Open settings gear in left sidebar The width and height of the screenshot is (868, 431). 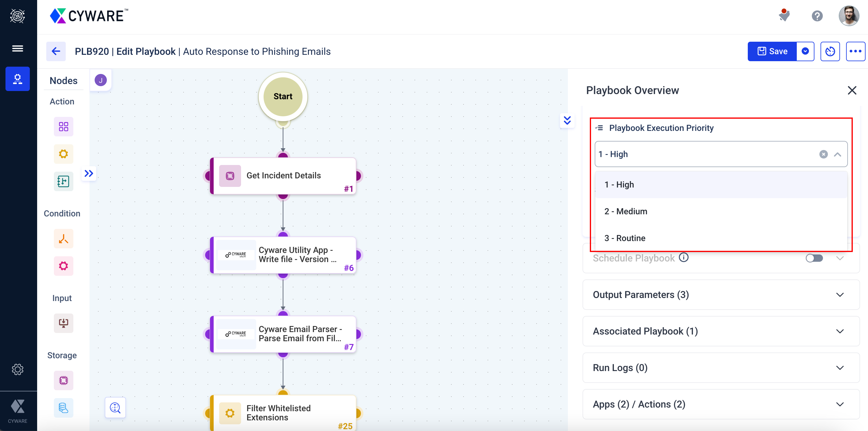[18, 369]
